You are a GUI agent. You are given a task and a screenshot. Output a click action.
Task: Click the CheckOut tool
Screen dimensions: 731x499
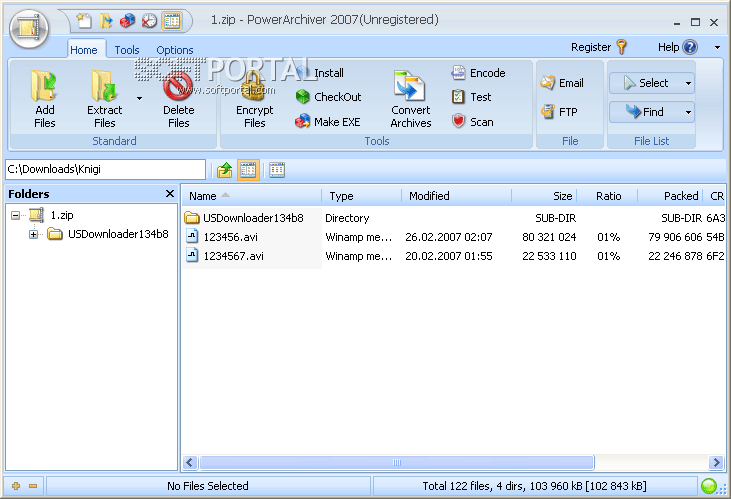329,97
